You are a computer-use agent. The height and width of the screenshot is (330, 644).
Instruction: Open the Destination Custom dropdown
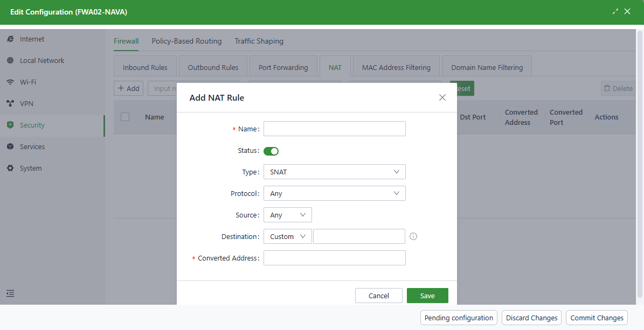tap(287, 236)
